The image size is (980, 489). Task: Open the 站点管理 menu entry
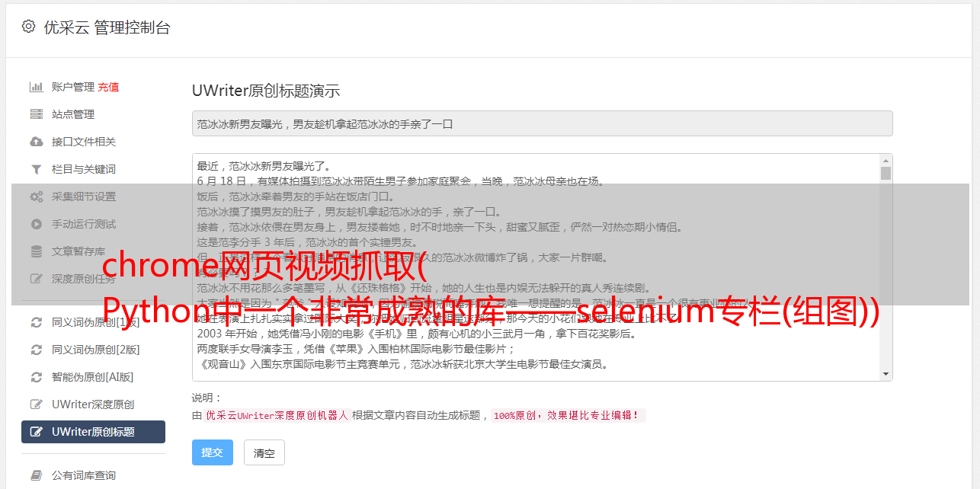(x=73, y=114)
